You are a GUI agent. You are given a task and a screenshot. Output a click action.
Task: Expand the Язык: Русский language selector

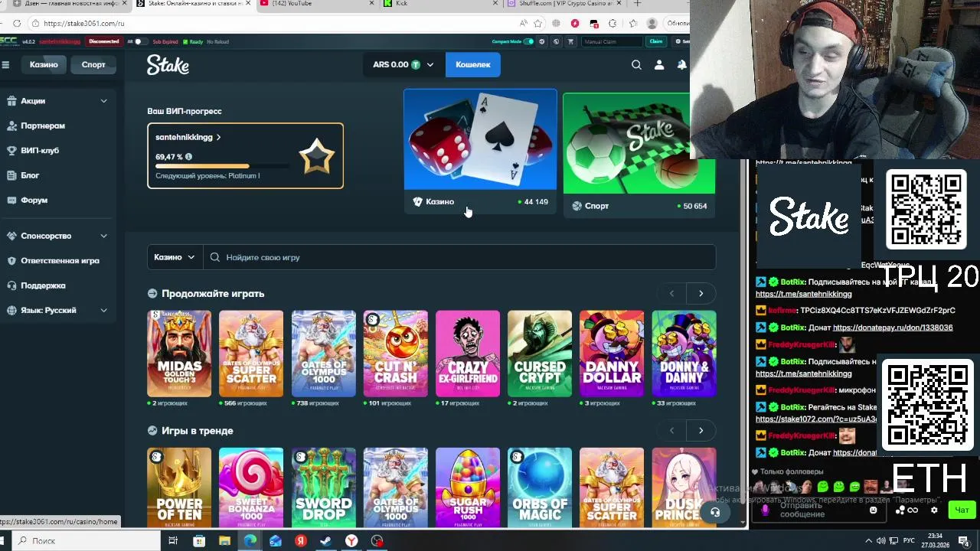tap(57, 310)
